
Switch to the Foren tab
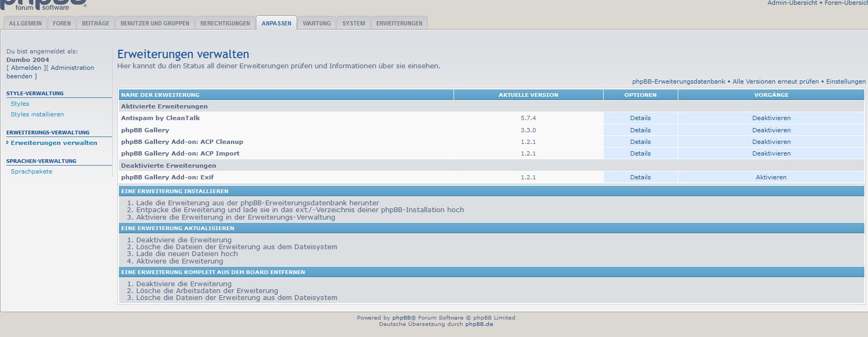click(x=62, y=23)
